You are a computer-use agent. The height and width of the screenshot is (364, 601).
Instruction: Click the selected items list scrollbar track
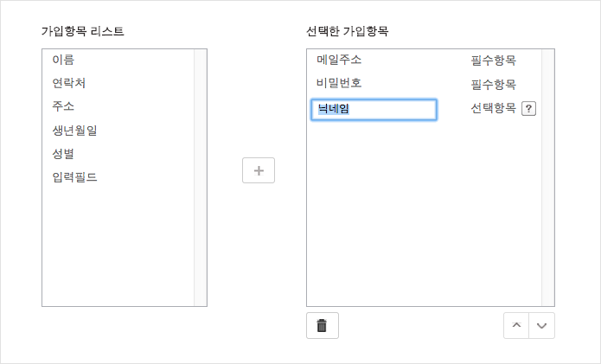pyautogui.click(x=548, y=177)
